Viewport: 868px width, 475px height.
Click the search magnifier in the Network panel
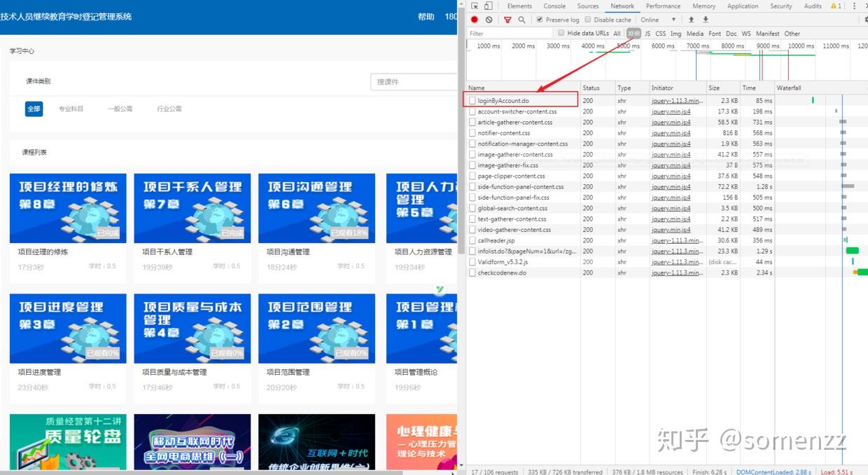(x=522, y=20)
